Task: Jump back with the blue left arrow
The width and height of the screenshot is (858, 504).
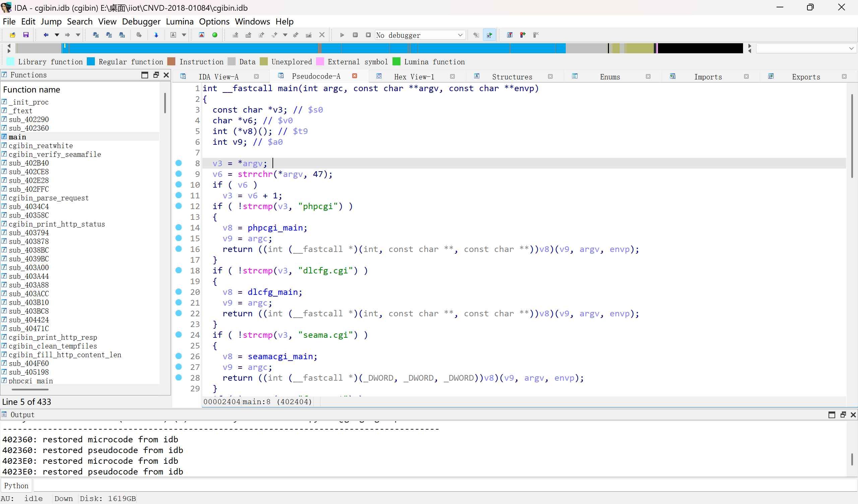Action: click(46, 35)
